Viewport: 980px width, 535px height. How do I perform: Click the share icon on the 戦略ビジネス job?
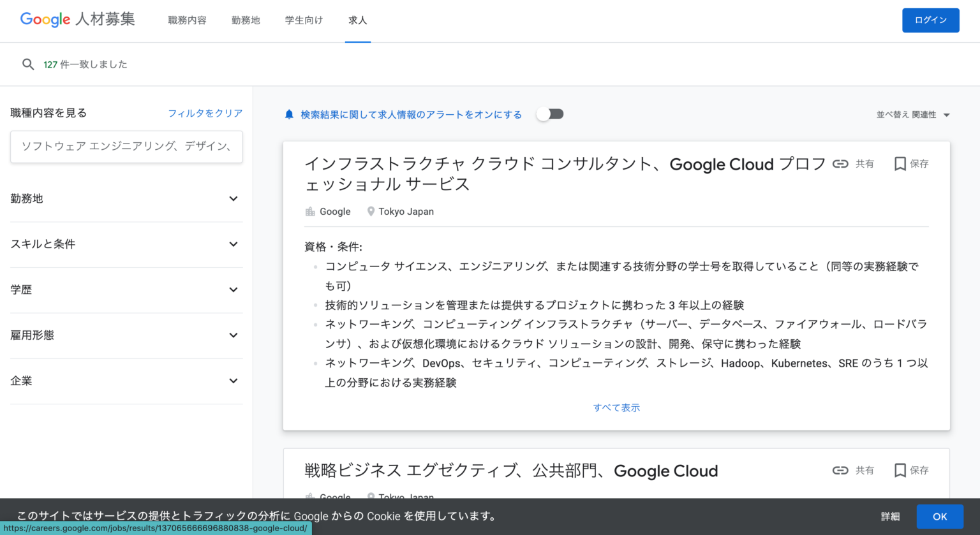[x=840, y=471]
